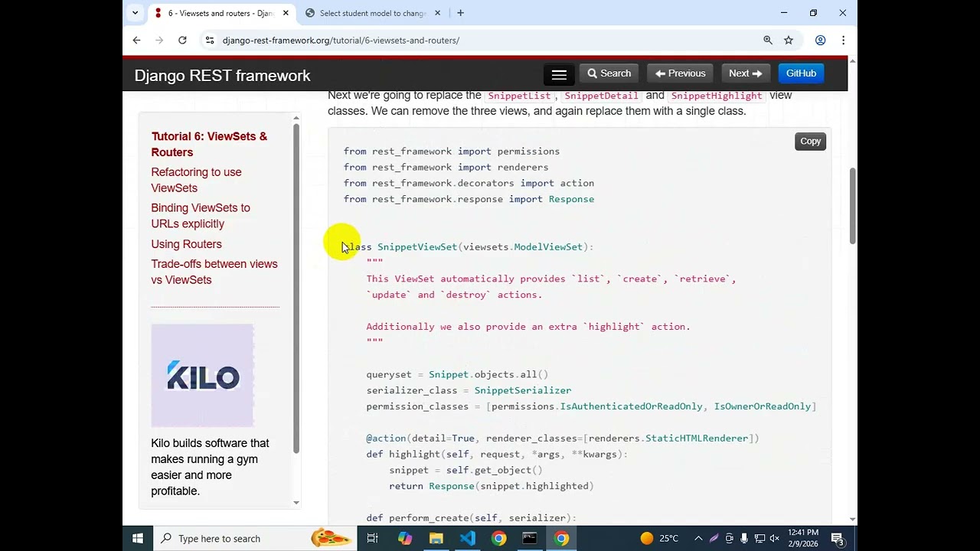Open the Copilot taskbar icon
Image resolution: width=980 pixels, height=551 pixels.
(405, 539)
